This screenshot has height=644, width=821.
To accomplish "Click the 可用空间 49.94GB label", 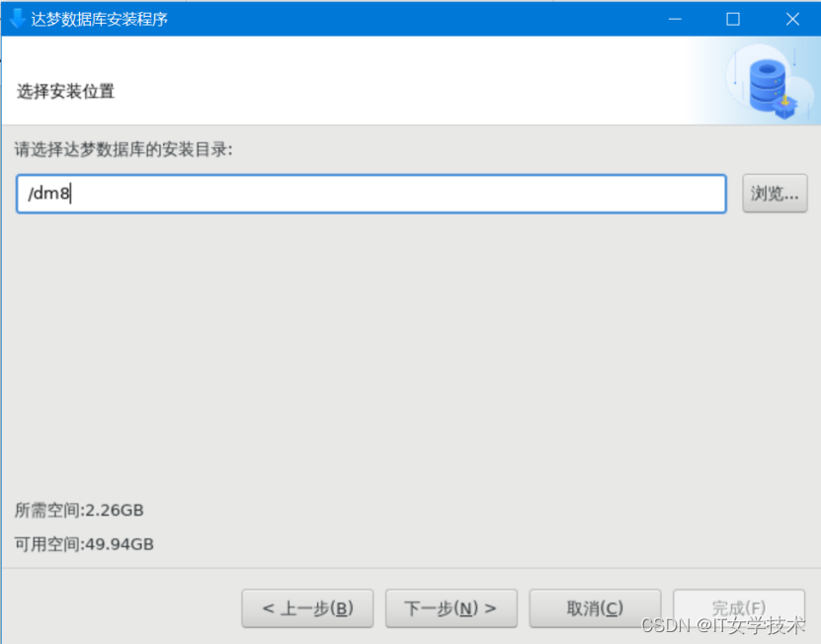I will click(85, 544).
